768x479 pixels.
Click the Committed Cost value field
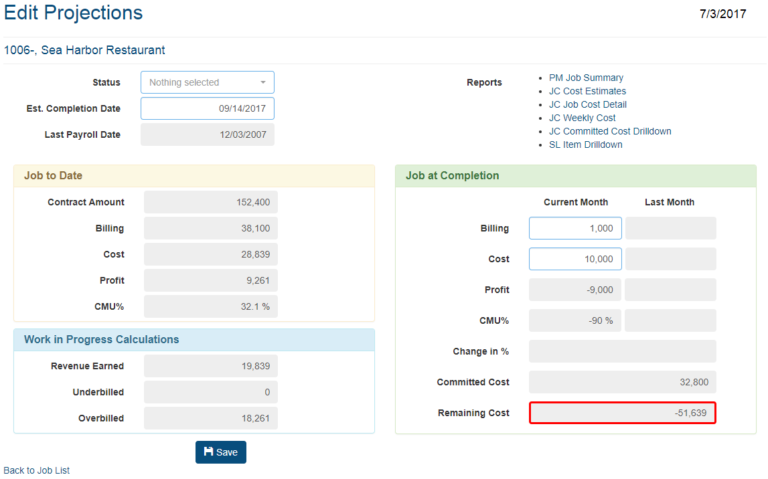click(622, 382)
